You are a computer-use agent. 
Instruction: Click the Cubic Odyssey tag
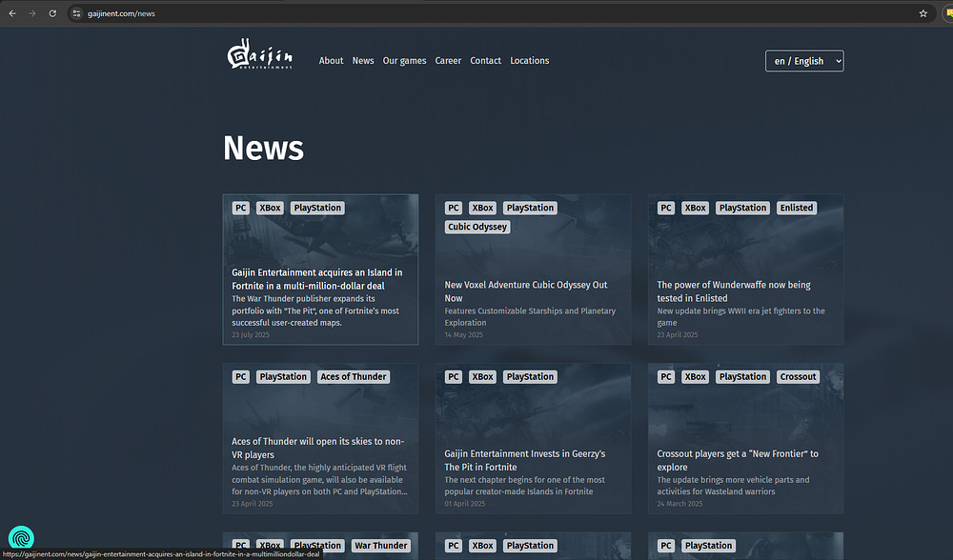click(477, 227)
